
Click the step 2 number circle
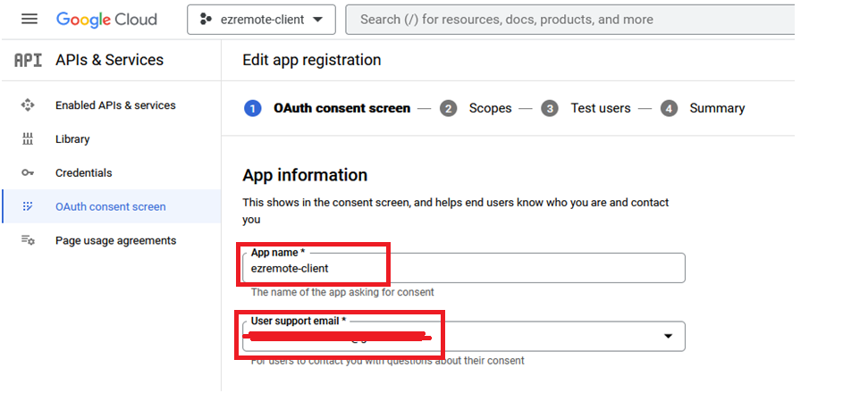click(449, 108)
